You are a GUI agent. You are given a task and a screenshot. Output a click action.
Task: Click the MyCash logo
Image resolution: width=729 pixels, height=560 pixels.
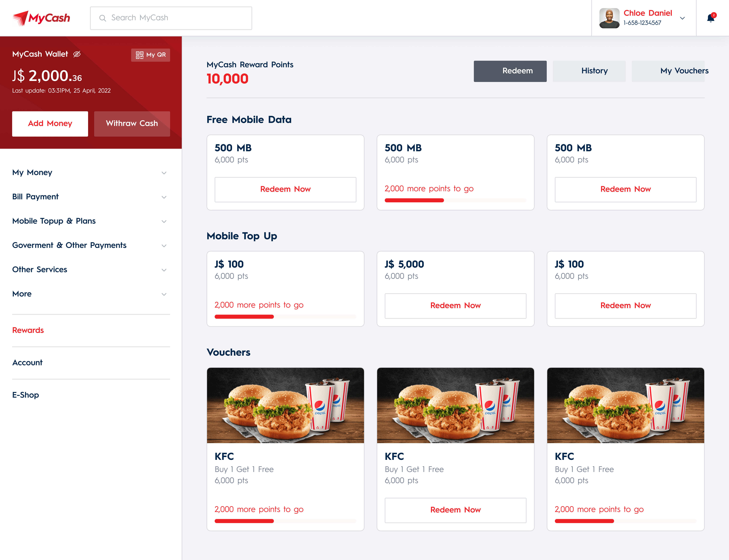pyautogui.click(x=41, y=18)
